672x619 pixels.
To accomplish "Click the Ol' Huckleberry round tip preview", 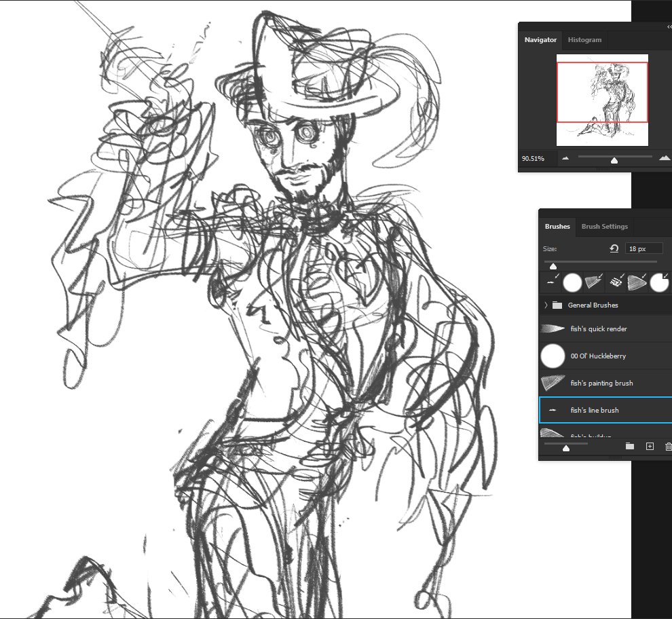I will click(x=553, y=356).
